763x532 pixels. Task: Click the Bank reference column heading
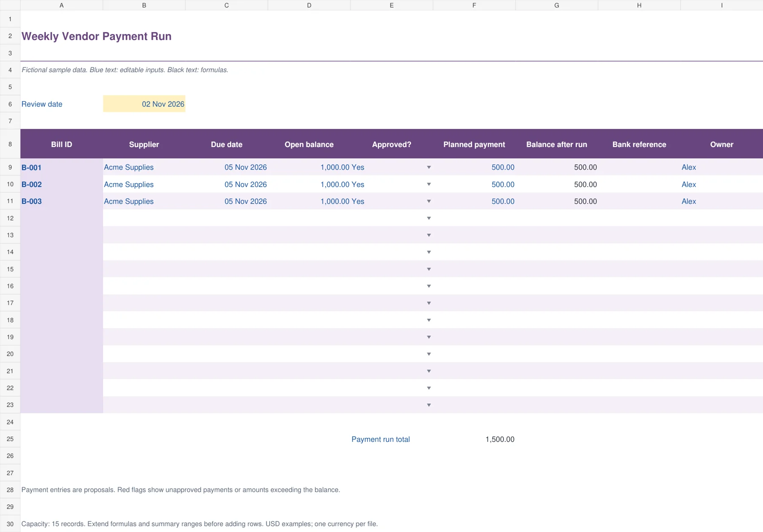tap(639, 145)
